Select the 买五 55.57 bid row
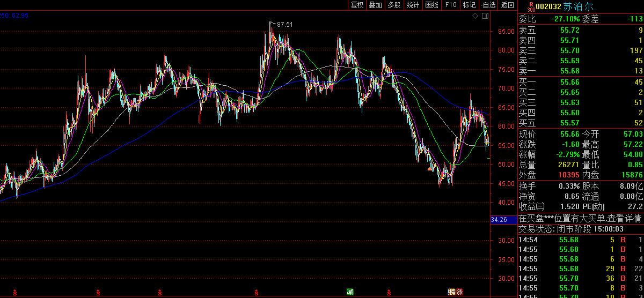 tap(581, 123)
